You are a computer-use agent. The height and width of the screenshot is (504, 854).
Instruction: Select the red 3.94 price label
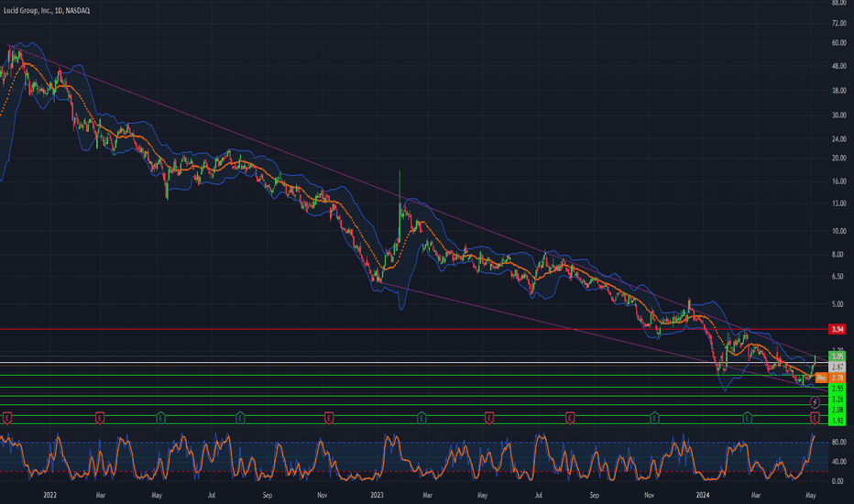tap(838, 329)
